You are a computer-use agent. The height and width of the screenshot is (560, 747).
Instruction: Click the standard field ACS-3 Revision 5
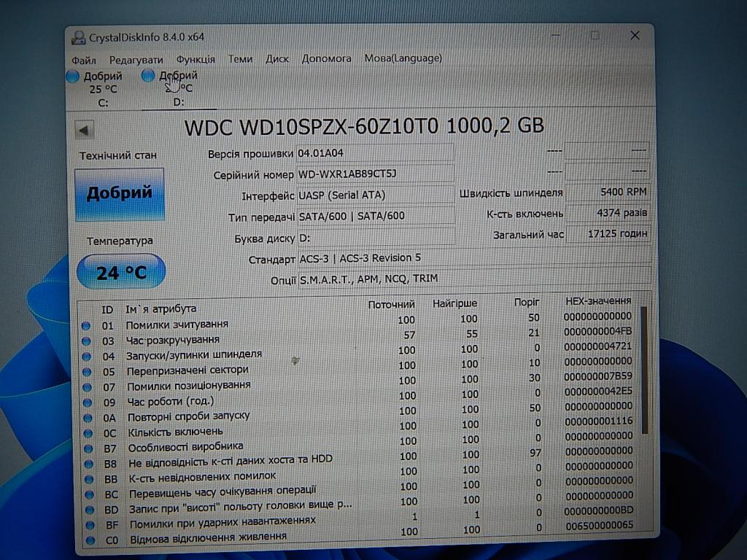474,257
